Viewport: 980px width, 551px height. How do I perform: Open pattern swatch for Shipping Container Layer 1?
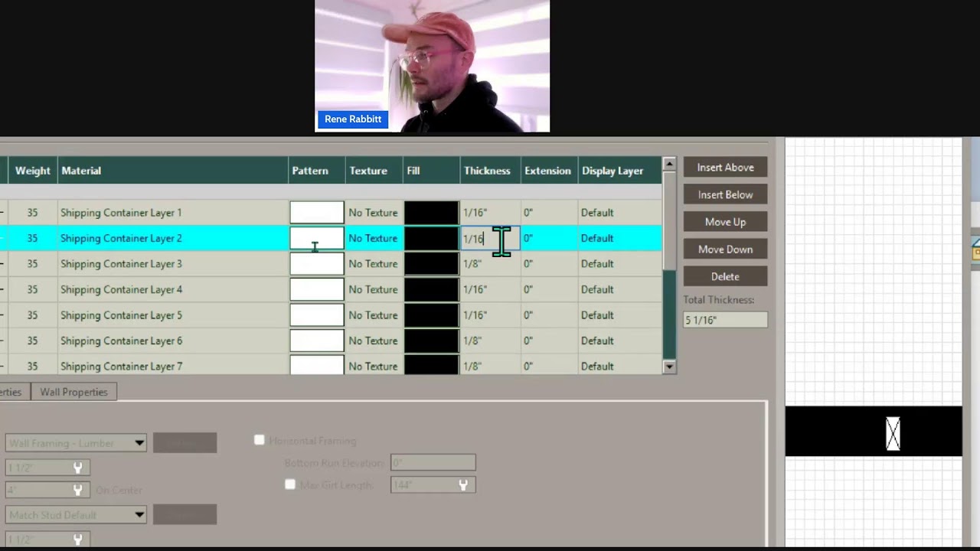(x=317, y=213)
